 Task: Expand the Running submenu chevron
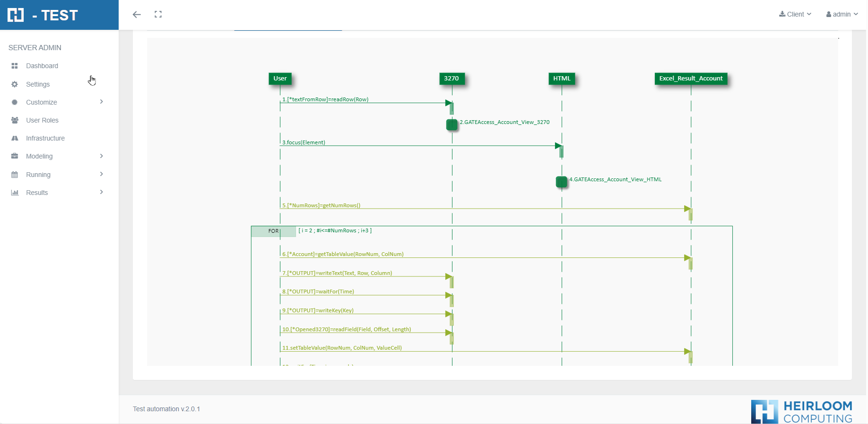(x=101, y=174)
